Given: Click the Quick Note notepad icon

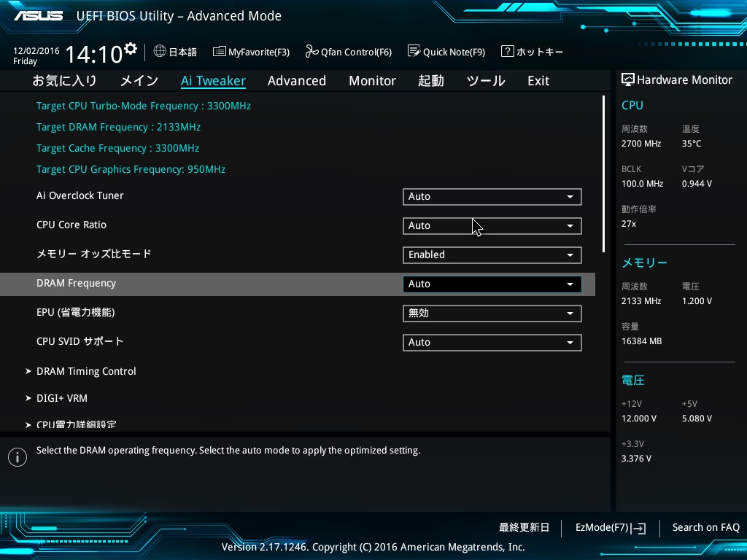Looking at the screenshot, I should 414,51.
